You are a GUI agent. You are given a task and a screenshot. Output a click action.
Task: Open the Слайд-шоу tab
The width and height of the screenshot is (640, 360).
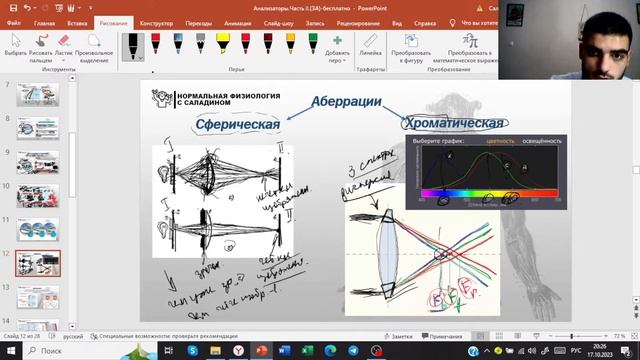278,23
